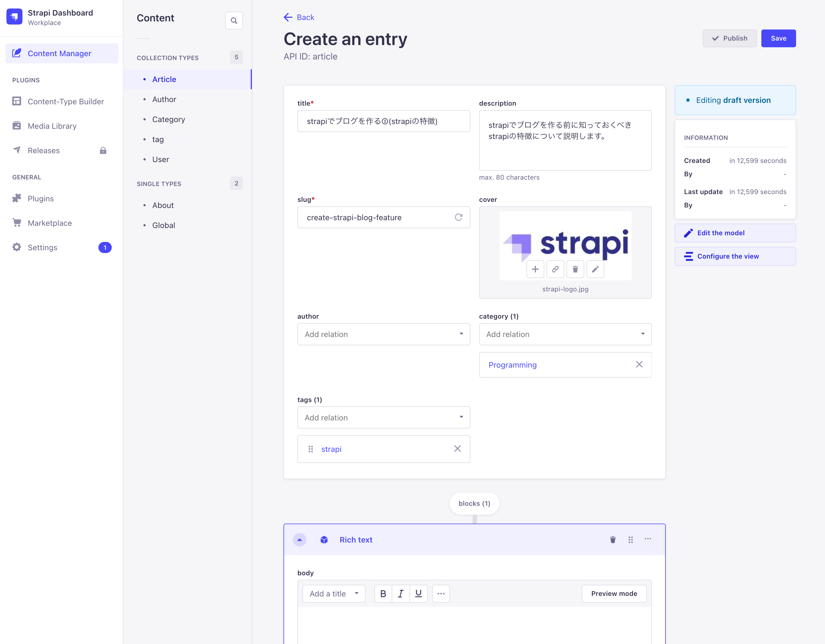Screen dimensions: 825x644
Task: Click Configure the view
Action: click(735, 256)
